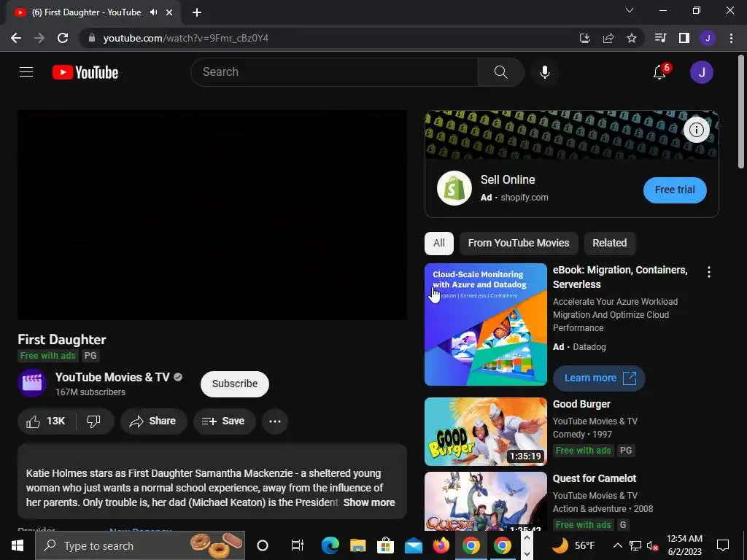Viewport: 747px width, 560px height.
Task: Open Firefox from taskbar
Action: [x=441, y=545]
